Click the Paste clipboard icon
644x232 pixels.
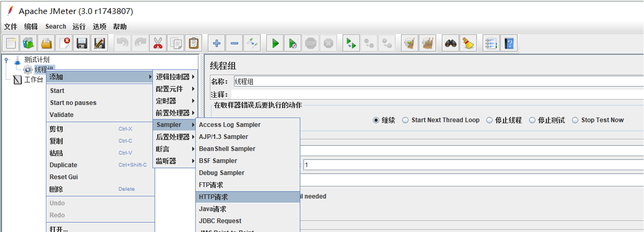193,44
